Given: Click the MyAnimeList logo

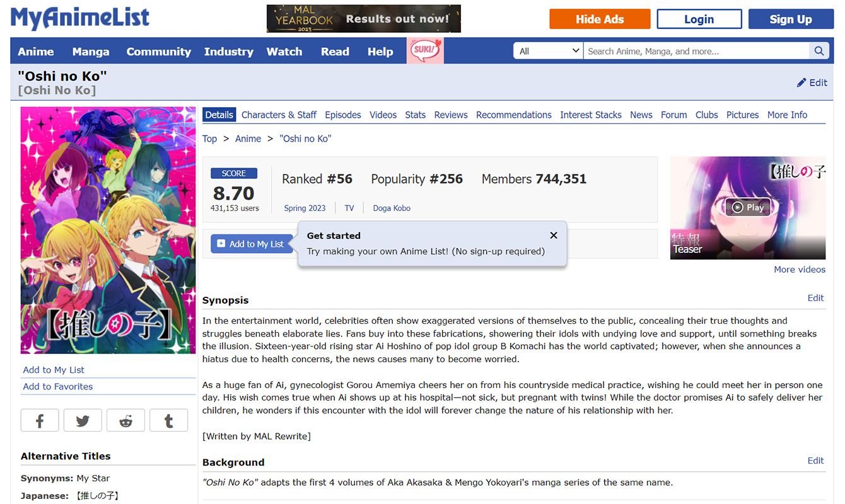Looking at the screenshot, I should 80,18.
